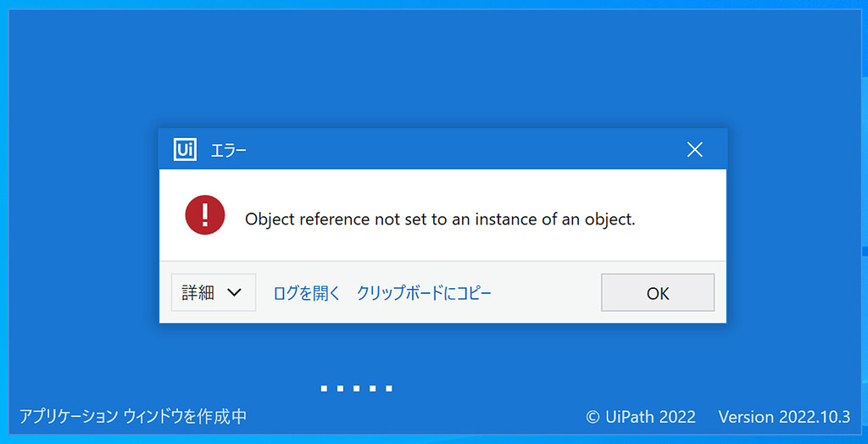This screenshot has height=444, width=868.
Task: Click the エラー title text
Action: [x=229, y=151]
